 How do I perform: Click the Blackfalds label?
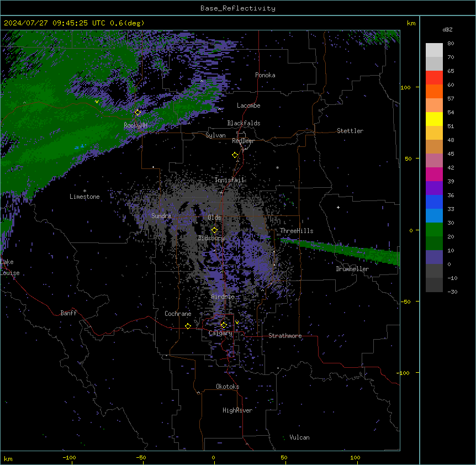pos(244,123)
